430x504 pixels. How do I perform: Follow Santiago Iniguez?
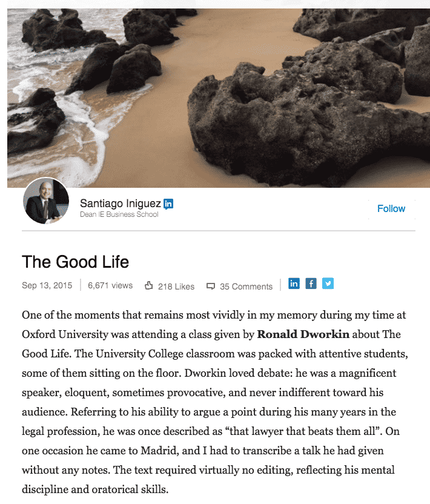coord(391,208)
